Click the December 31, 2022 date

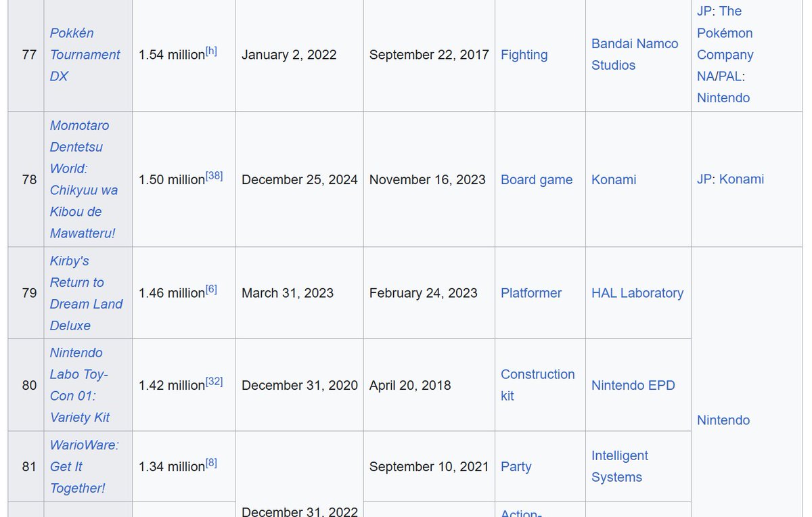[x=300, y=512]
